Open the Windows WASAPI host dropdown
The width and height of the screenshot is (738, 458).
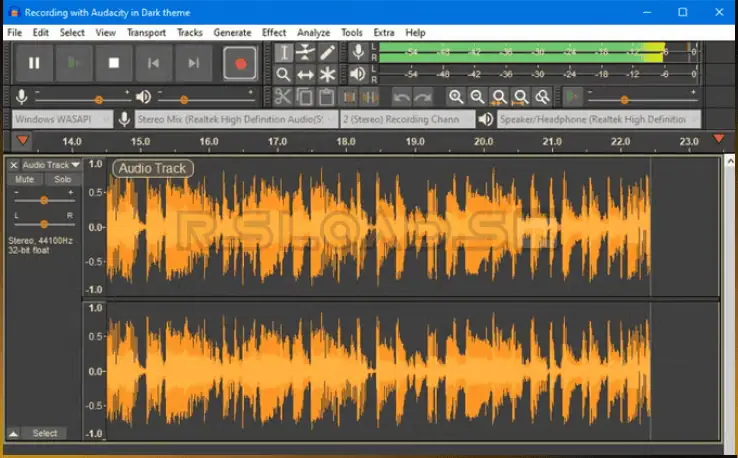click(63, 120)
